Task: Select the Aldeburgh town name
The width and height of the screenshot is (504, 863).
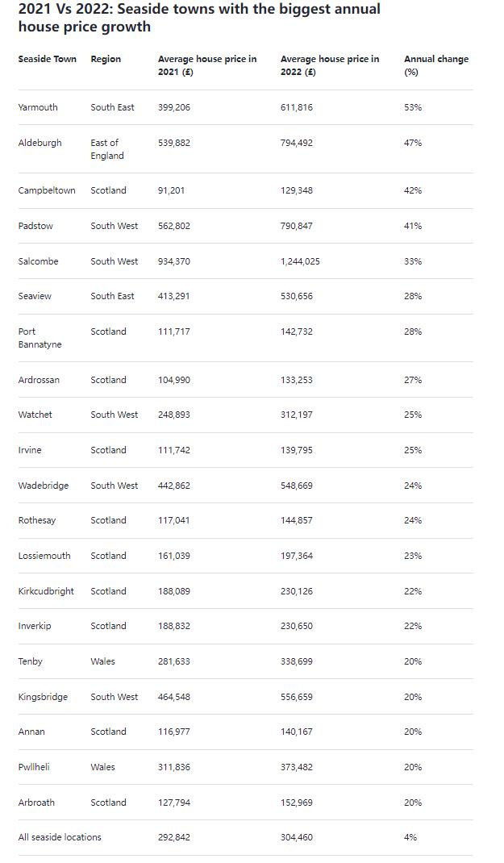Action: 40,143
